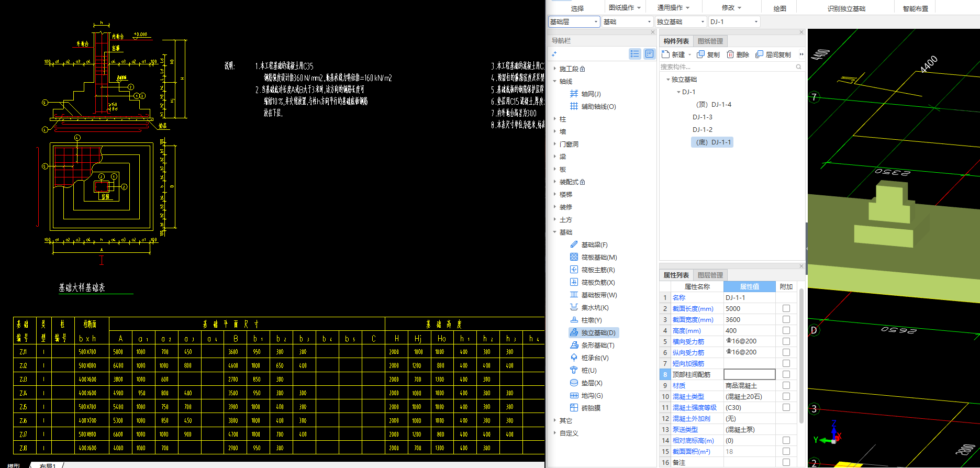Select 条形基础(T) strip footing icon
This screenshot has width=980, height=468.
pyautogui.click(x=574, y=345)
